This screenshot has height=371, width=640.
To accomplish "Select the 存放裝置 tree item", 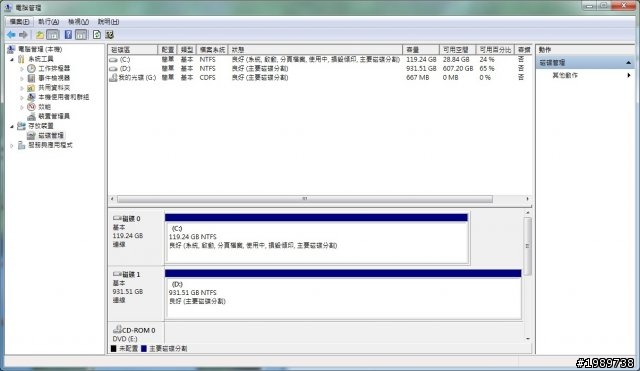I will click(x=40, y=126).
